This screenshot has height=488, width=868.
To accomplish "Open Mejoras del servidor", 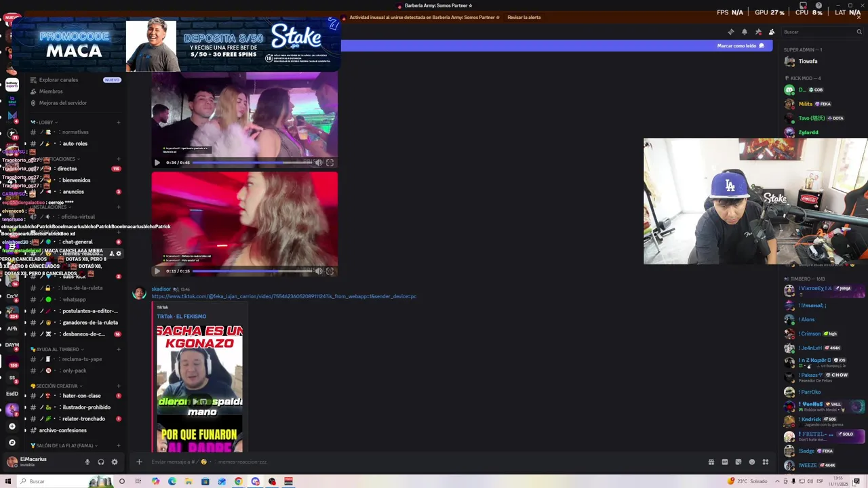I will (62, 103).
